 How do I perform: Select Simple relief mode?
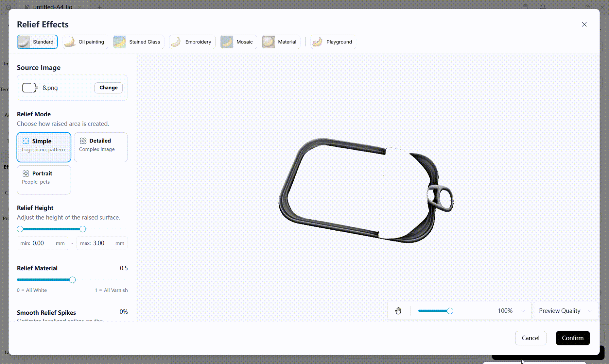click(x=44, y=147)
